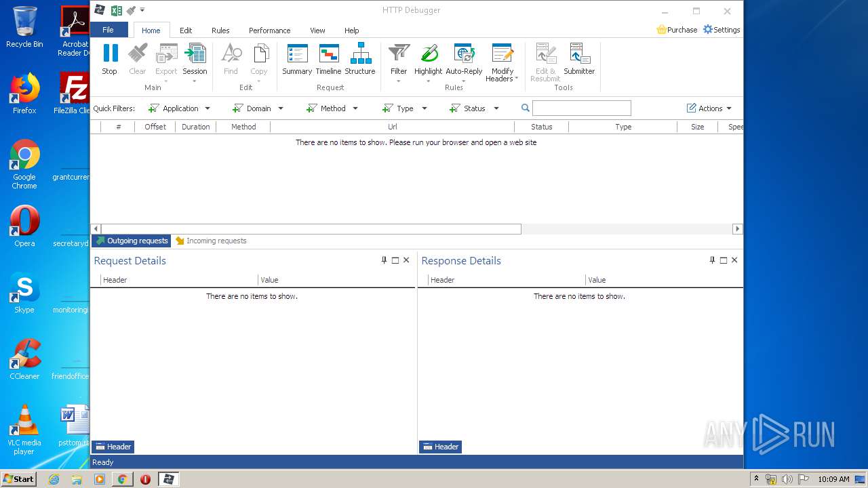Expand the Filter dropdown arrow
This screenshot has height=488, width=868.
[x=399, y=81]
